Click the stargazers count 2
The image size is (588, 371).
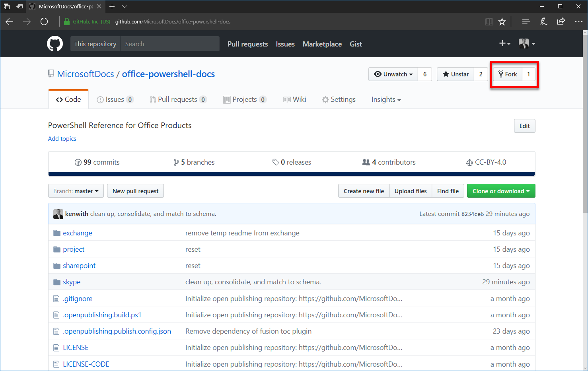[481, 74]
